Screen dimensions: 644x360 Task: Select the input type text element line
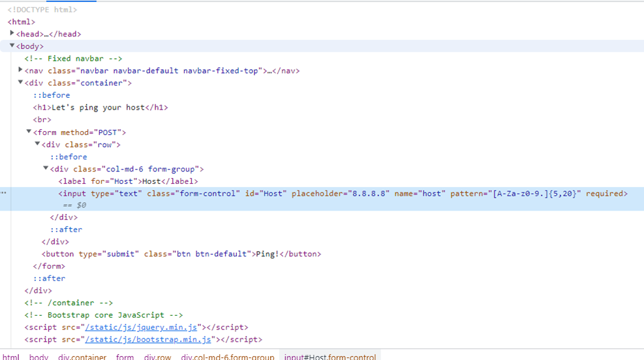343,193
